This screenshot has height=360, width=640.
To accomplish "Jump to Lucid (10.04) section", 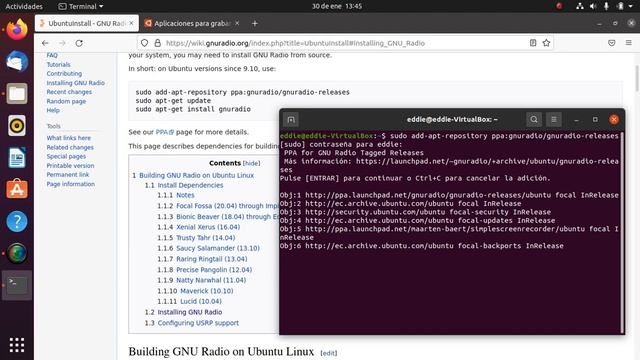I will [x=201, y=301].
